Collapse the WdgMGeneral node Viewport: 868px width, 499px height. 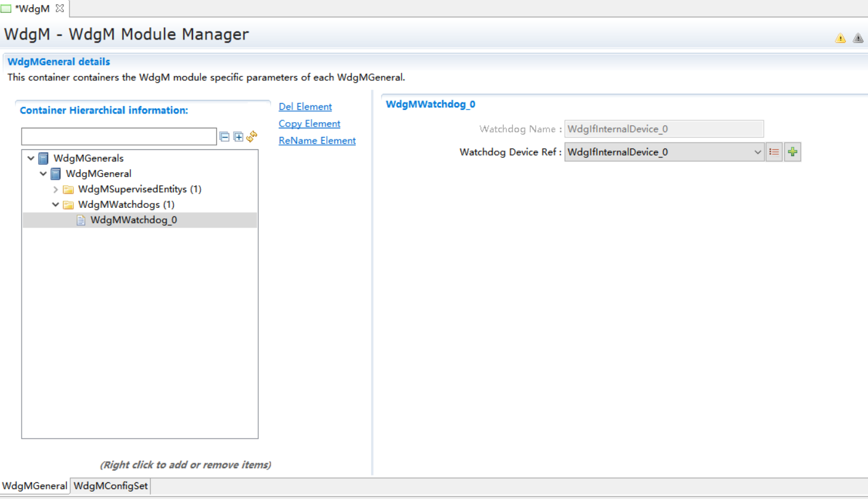[43, 174]
